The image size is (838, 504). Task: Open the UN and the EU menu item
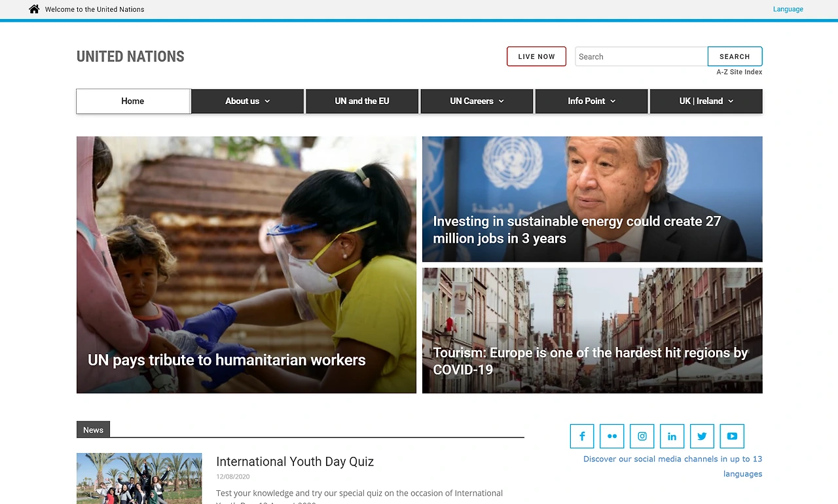pyautogui.click(x=362, y=101)
